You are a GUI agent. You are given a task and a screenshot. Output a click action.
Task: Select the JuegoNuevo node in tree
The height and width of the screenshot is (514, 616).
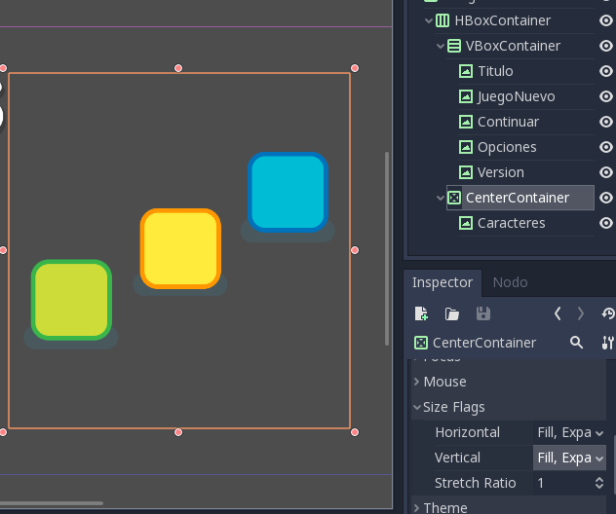coord(516,97)
